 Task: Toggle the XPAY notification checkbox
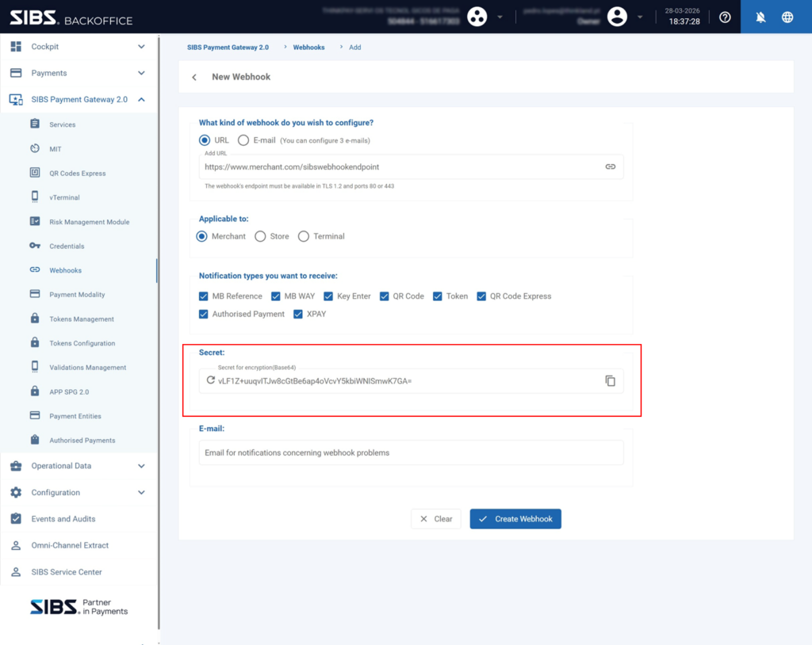coord(298,315)
